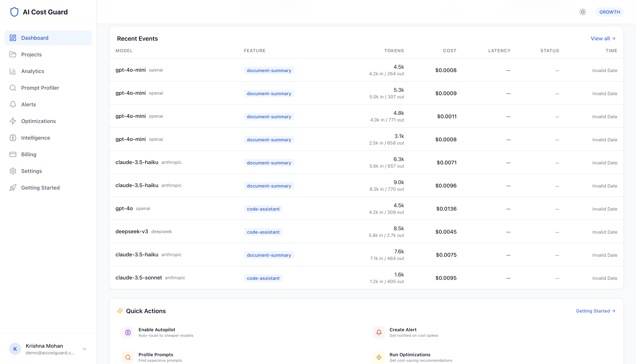Open the Projects section
Screen dimensions: 636x364
coord(31,54)
